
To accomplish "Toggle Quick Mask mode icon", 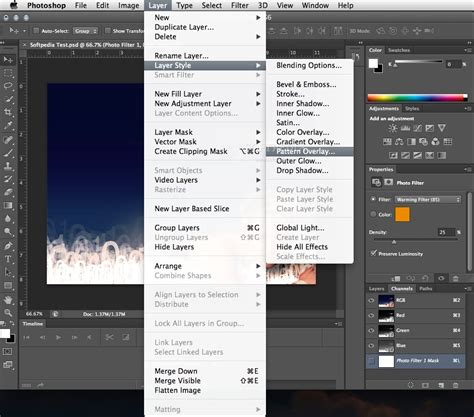I will (x=7, y=351).
